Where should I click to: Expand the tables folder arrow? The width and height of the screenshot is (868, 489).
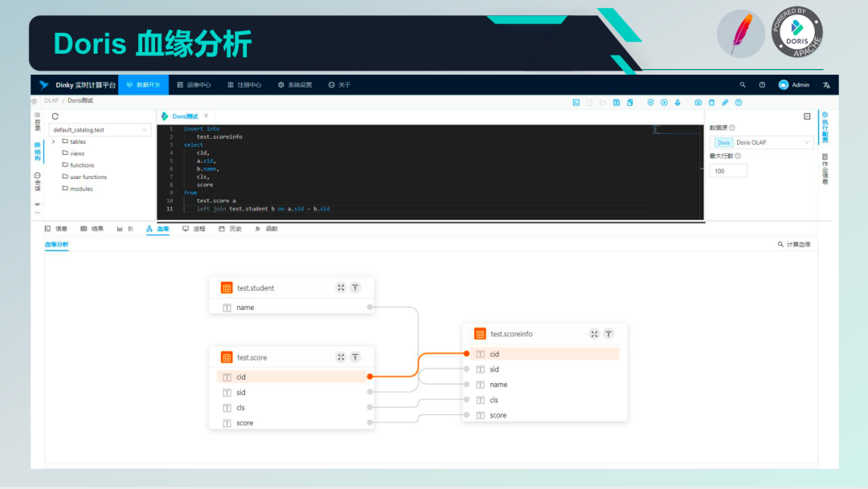(x=54, y=141)
